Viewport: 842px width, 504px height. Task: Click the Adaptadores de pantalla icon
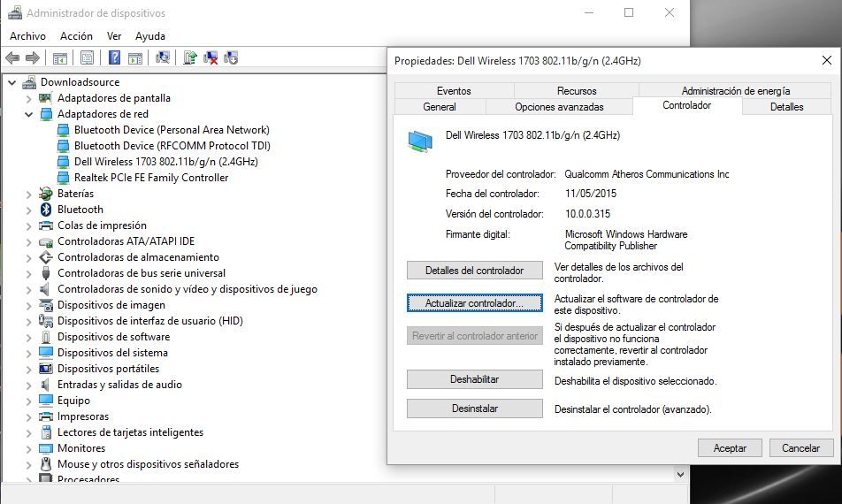point(46,98)
